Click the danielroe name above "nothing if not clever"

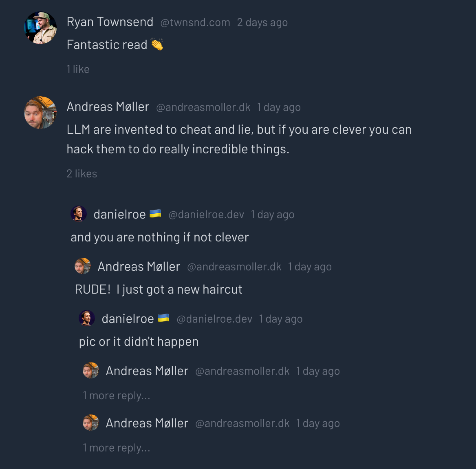(x=120, y=215)
